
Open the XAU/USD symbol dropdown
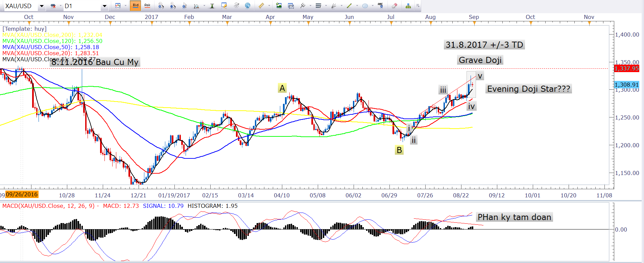[x=42, y=6]
